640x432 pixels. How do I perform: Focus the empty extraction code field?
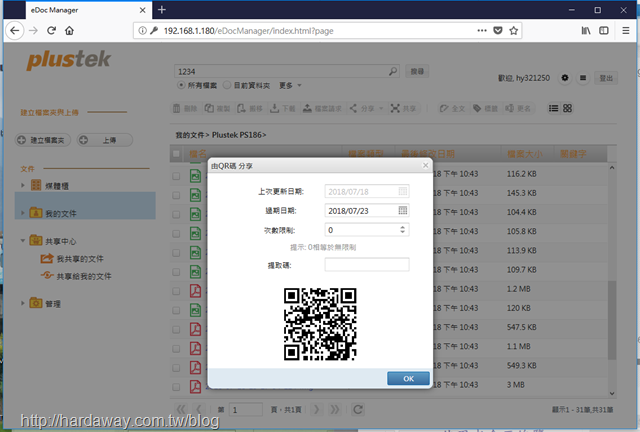tap(367, 265)
